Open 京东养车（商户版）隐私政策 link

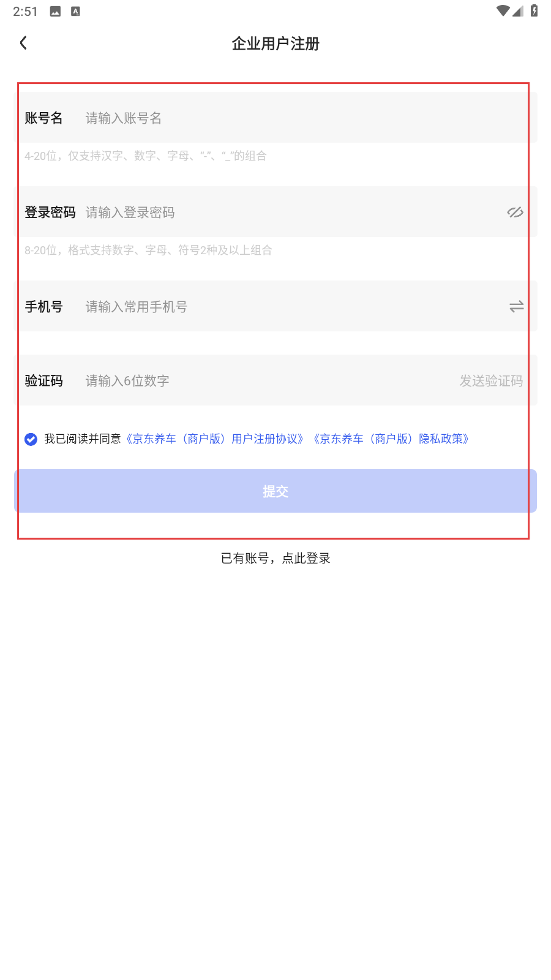tap(391, 439)
